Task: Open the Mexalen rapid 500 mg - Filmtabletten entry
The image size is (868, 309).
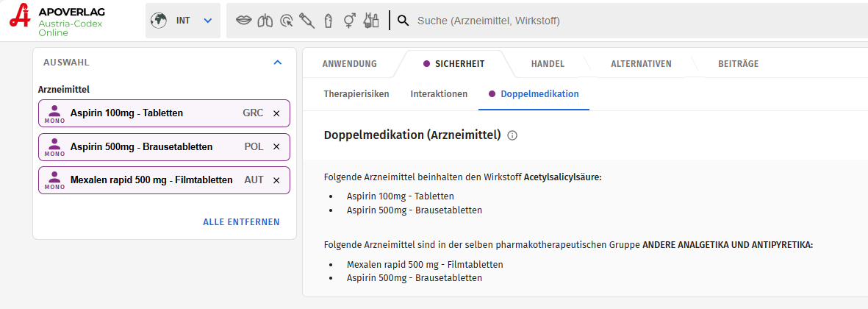Action: pos(164,180)
